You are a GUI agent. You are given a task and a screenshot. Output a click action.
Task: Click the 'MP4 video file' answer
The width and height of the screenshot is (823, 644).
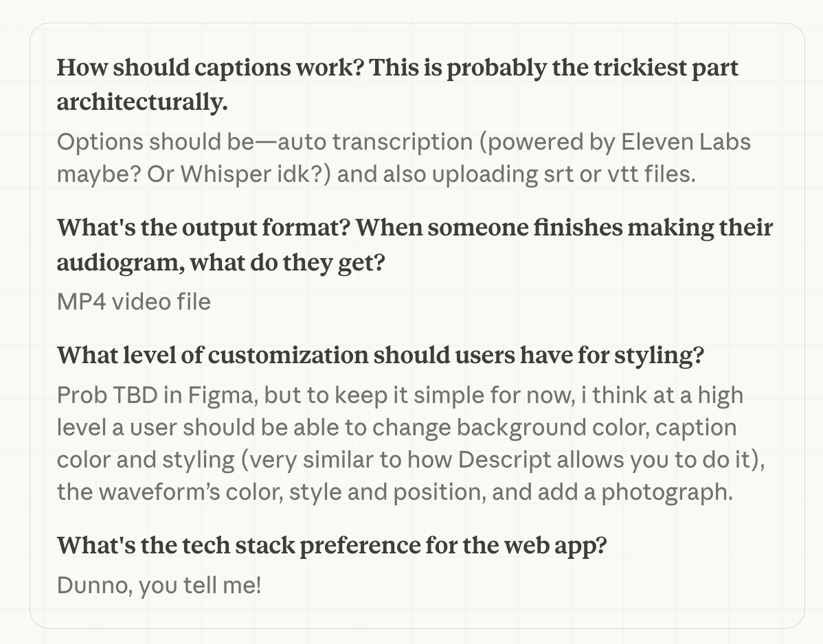coord(134,301)
